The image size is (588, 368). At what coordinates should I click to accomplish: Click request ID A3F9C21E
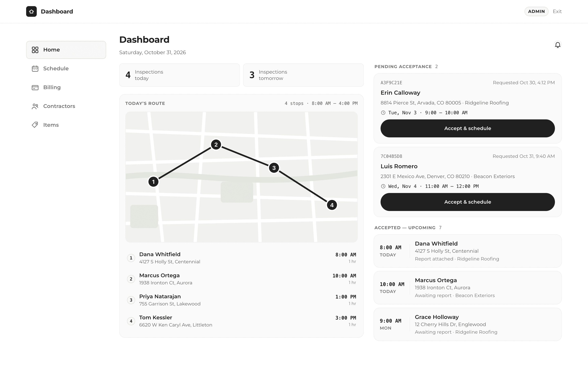tap(391, 83)
